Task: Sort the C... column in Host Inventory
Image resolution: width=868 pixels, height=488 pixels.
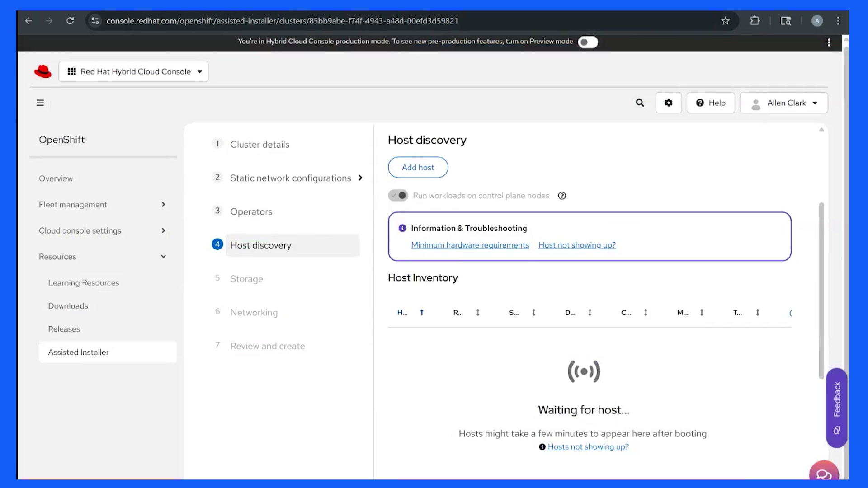Action: [x=646, y=313]
